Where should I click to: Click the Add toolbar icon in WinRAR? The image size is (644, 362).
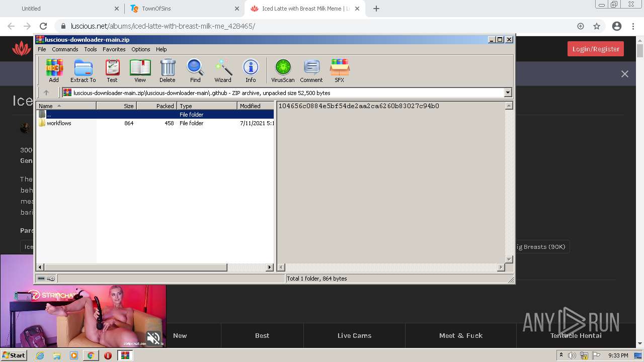[x=54, y=70]
